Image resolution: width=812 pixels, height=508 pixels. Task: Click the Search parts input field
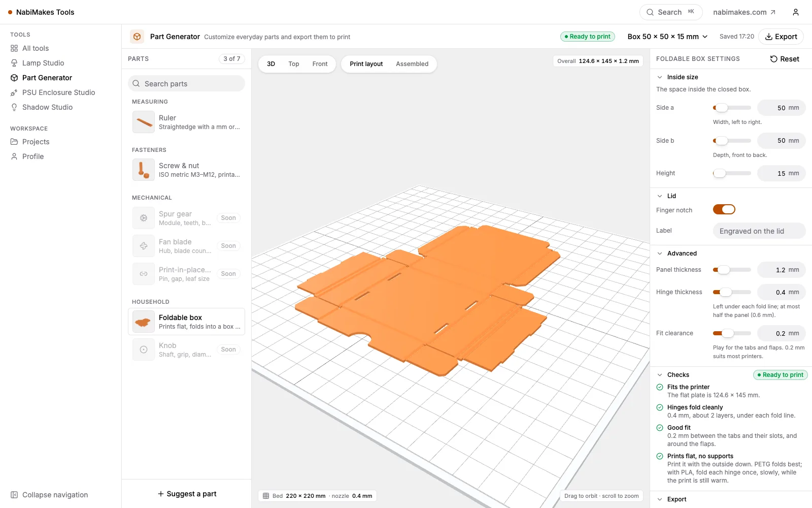pos(187,83)
